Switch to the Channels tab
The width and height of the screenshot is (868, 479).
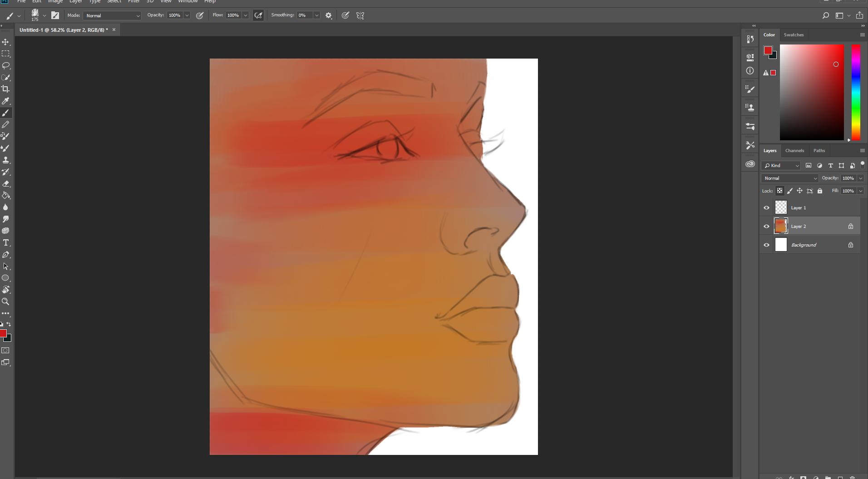click(x=794, y=151)
